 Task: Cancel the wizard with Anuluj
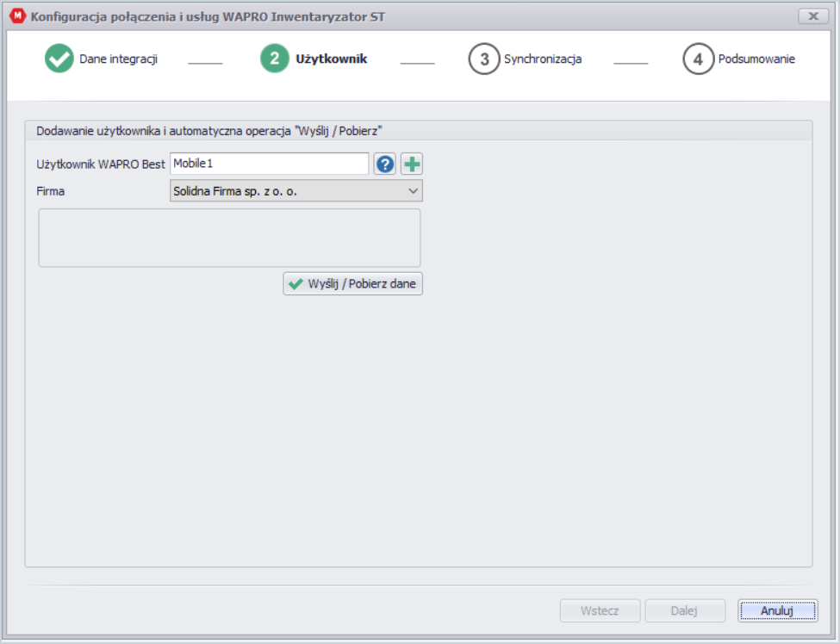777,610
